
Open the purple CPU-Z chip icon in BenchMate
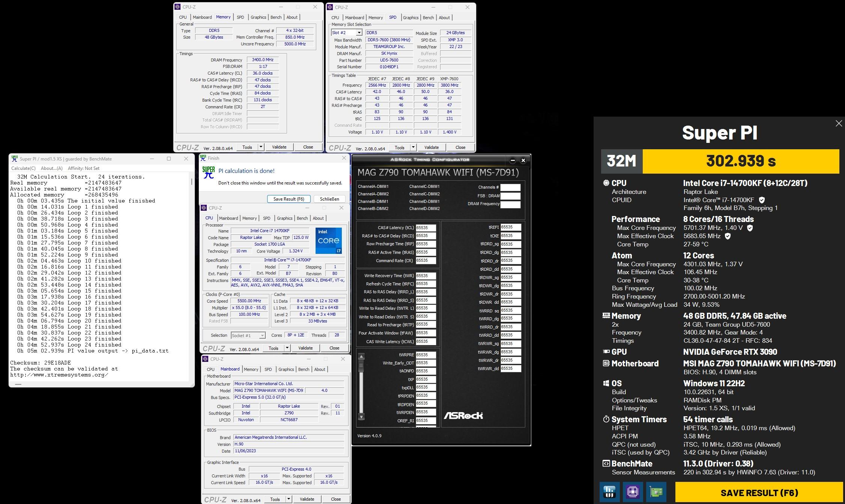point(633,492)
